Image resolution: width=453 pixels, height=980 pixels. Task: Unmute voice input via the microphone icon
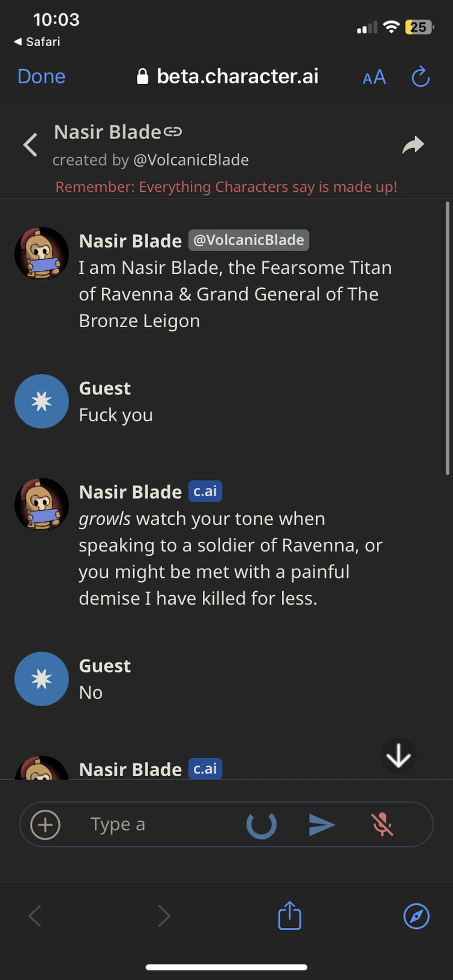[x=382, y=824]
